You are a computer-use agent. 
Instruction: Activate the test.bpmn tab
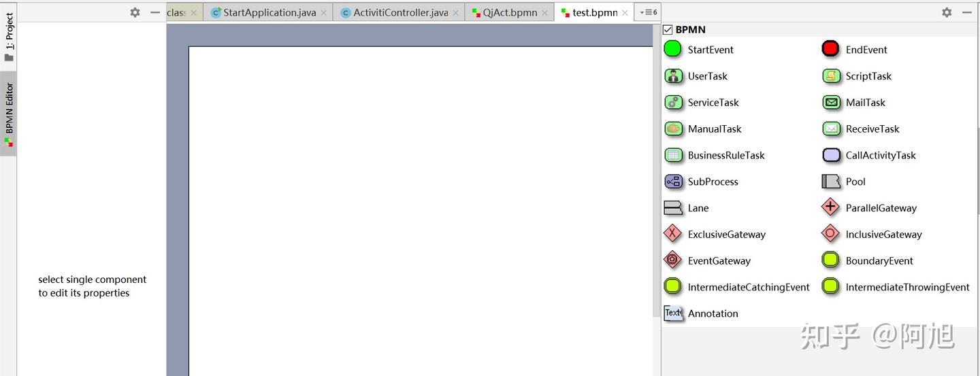pos(594,12)
